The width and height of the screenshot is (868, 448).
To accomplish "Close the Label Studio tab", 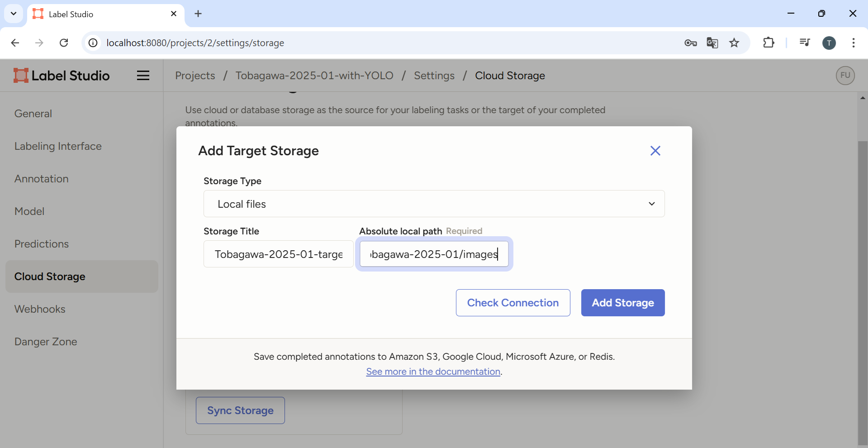I will [174, 14].
